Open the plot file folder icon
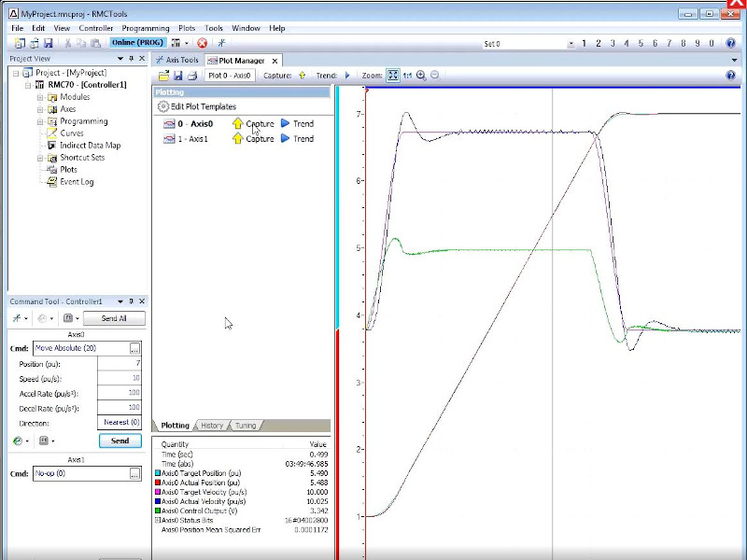 [163, 75]
